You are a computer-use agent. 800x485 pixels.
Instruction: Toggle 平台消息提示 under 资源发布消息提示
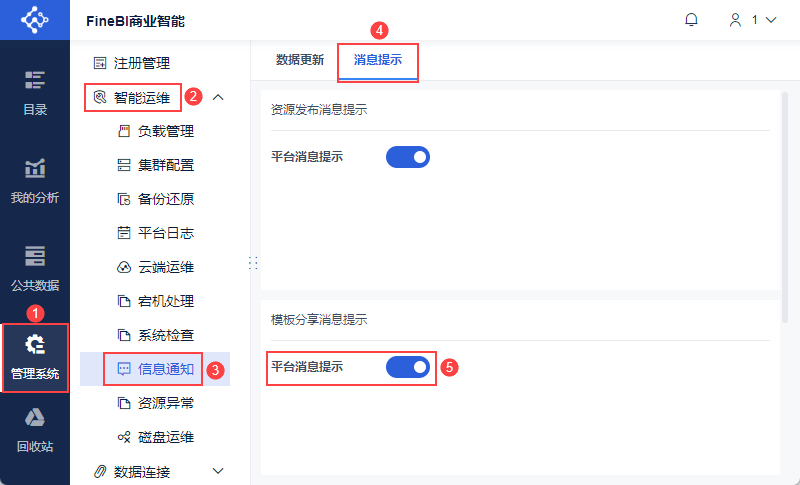[x=408, y=157]
